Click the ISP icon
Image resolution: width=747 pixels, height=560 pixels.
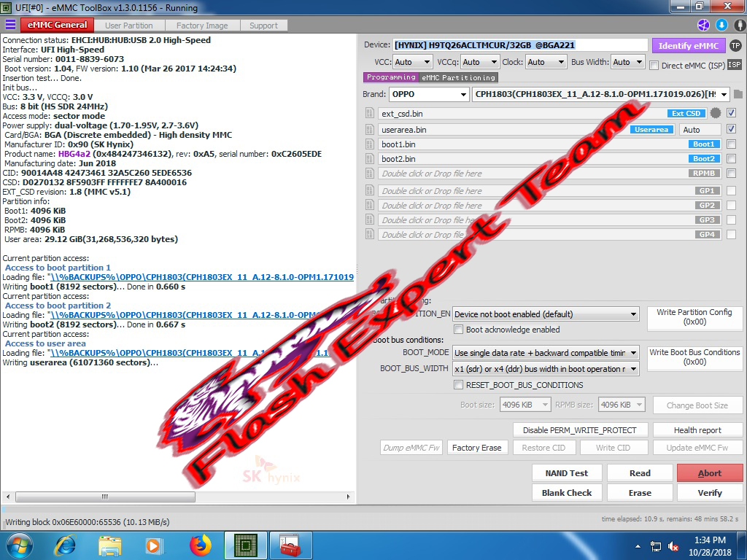(735, 64)
